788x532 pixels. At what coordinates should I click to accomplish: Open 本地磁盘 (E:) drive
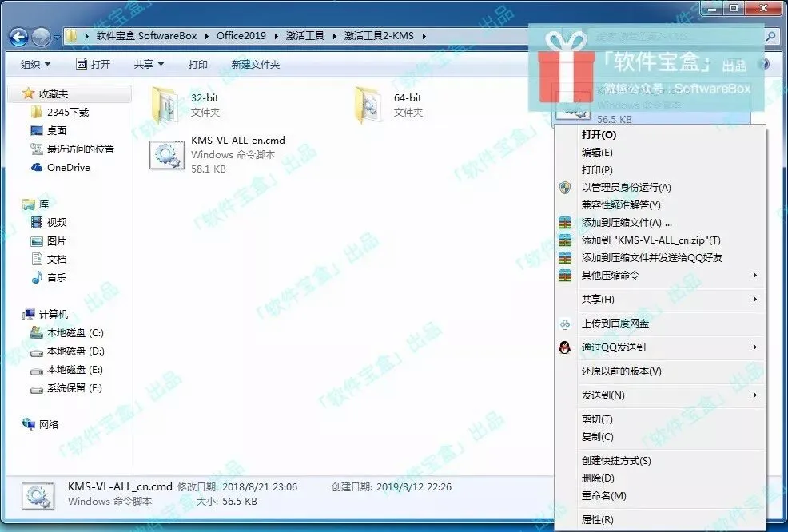[x=67, y=370]
